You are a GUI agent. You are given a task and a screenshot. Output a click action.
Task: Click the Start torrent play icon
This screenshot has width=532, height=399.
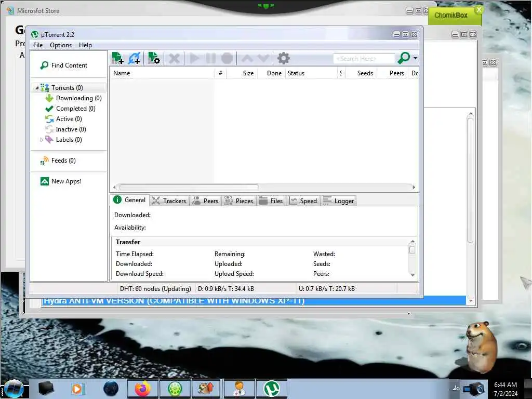point(194,58)
